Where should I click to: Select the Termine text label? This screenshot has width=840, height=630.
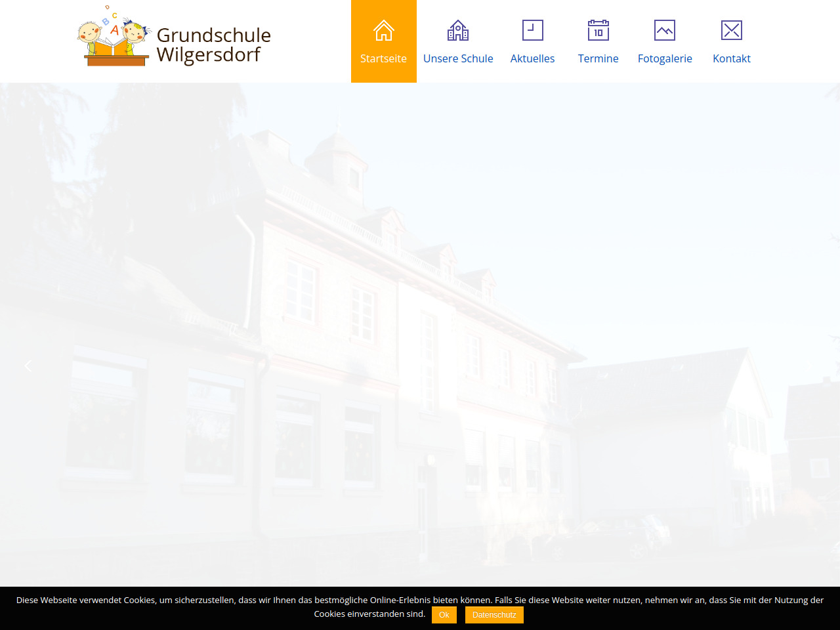[598, 58]
